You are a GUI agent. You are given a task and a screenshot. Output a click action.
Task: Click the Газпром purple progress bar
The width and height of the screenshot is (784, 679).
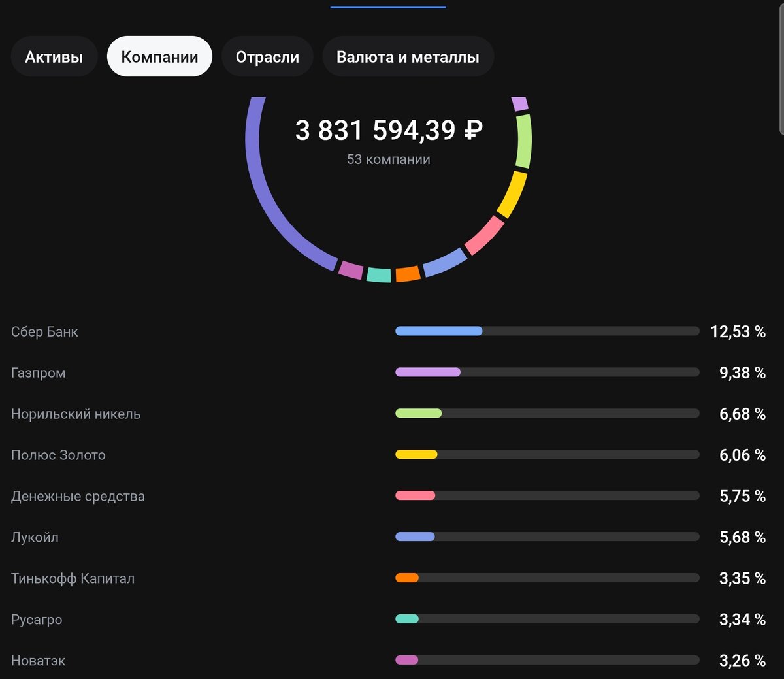(428, 373)
